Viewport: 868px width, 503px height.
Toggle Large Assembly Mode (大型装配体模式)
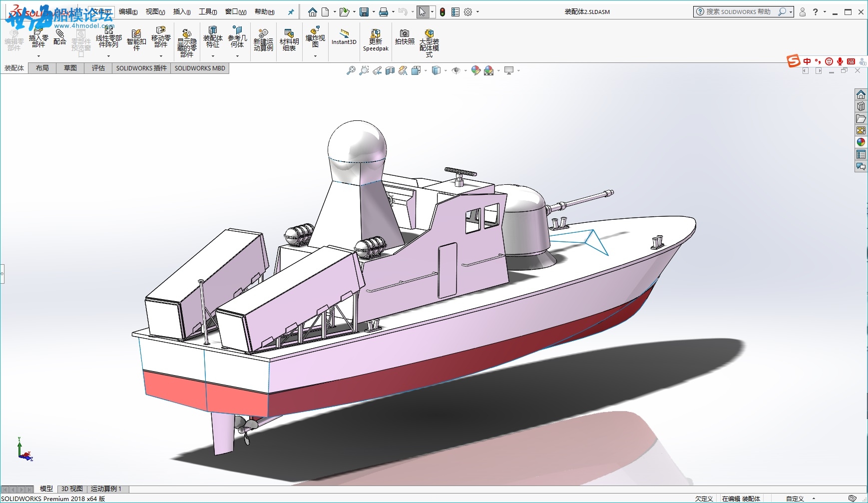(x=429, y=43)
